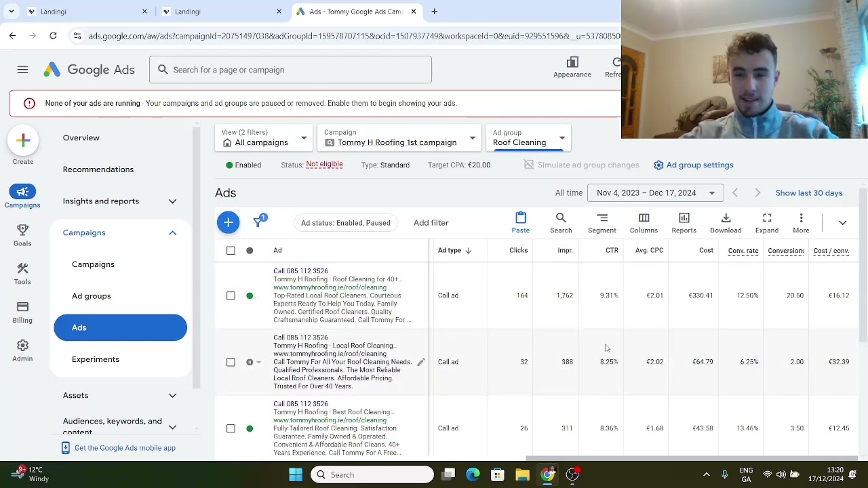Click the status column header dot
The width and height of the screenshot is (868, 488).
tap(250, 251)
